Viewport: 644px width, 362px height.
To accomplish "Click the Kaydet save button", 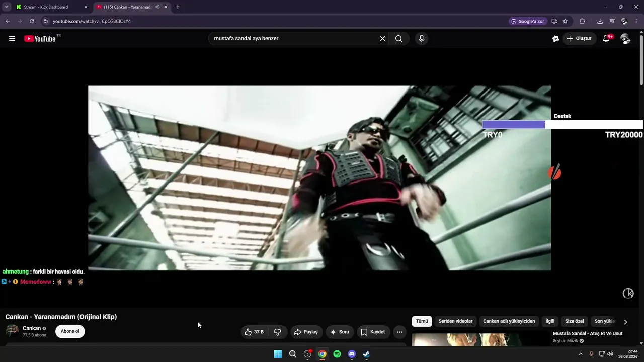I will point(373,332).
